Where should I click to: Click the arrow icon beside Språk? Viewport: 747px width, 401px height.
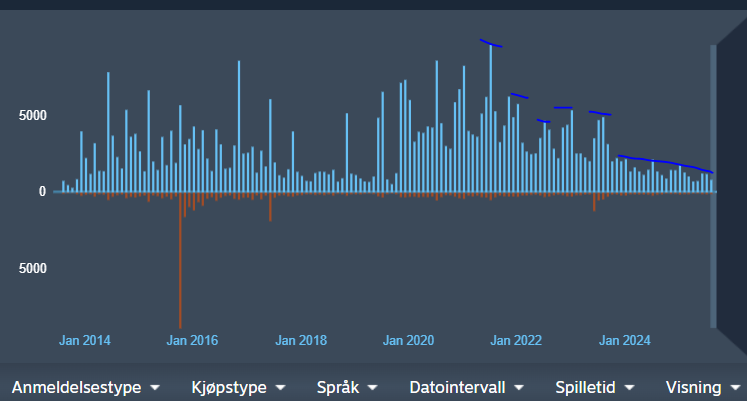(x=372, y=387)
